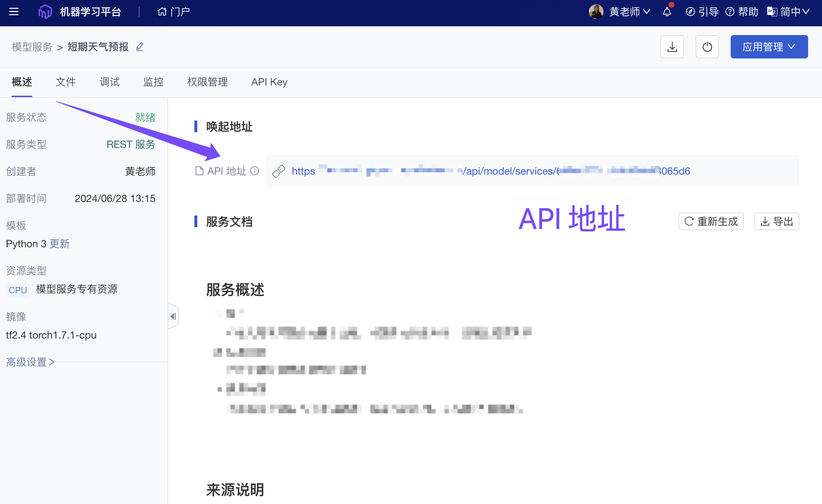Click the 模型服务 breadcrumb
This screenshot has height=504, width=822.
pyautogui.click(x=32, y=47)
